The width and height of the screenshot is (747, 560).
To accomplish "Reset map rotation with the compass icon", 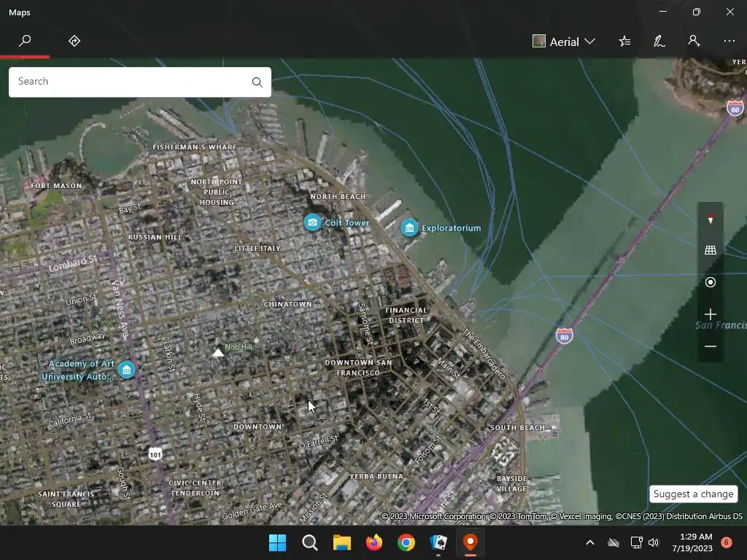I will coord(711,219).
